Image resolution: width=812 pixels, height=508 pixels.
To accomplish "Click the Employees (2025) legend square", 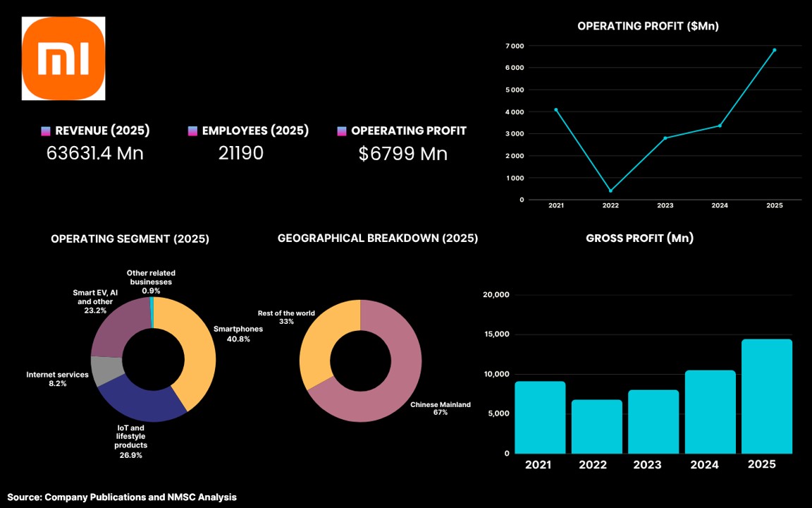I will point(192,131).
